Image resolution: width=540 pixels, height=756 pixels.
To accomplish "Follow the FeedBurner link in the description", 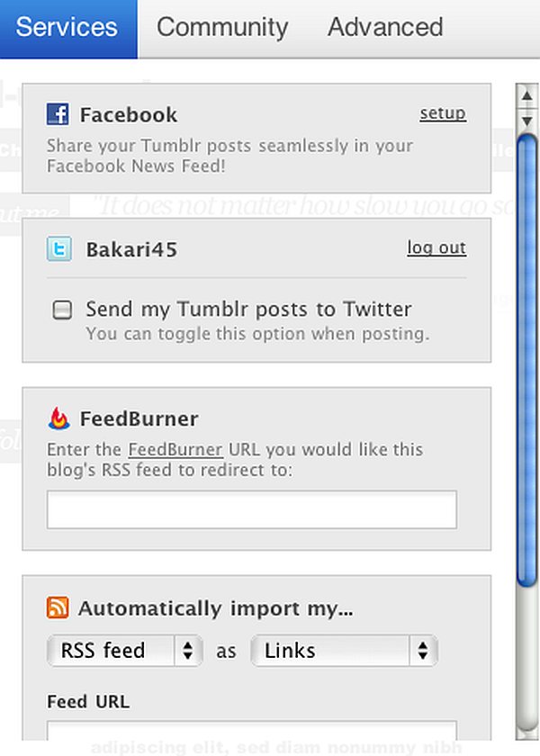I will coord(163,450).
